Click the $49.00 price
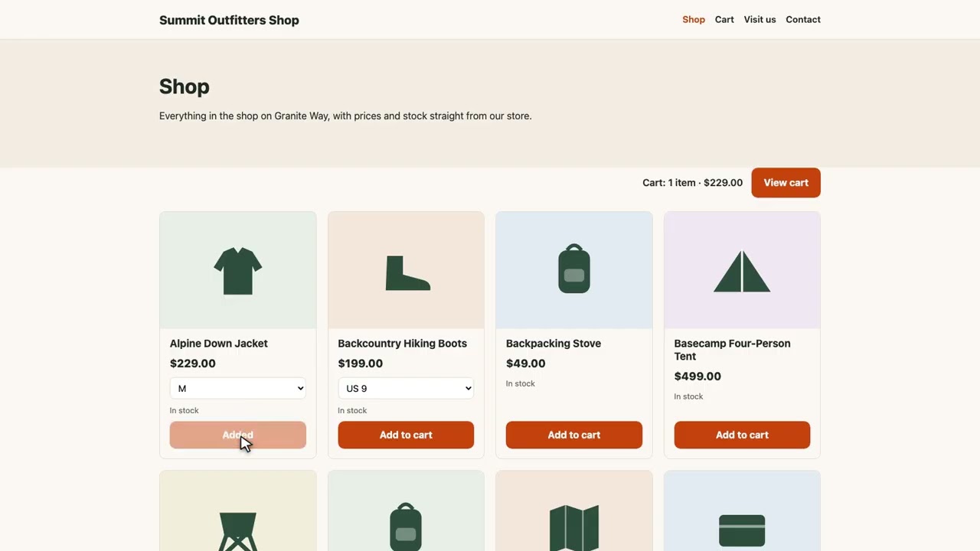This screenshot has width=980, height=551. (x=526, y=364)
